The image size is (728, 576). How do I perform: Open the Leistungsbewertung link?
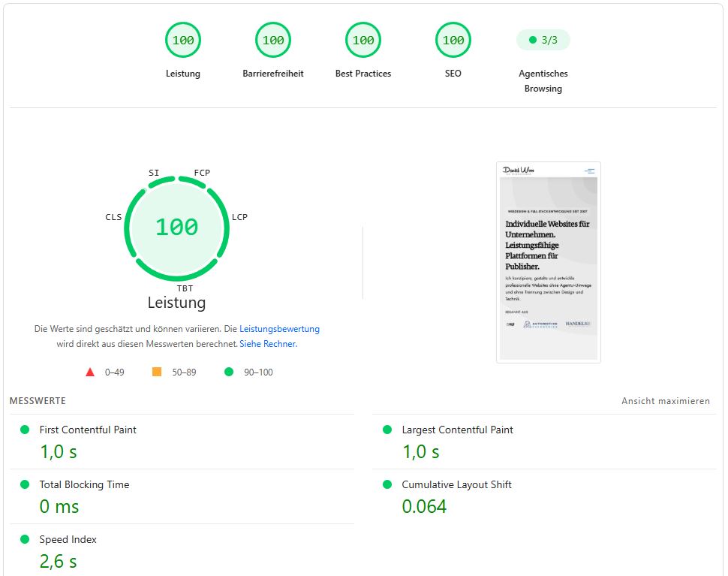(x=279, y=329)
